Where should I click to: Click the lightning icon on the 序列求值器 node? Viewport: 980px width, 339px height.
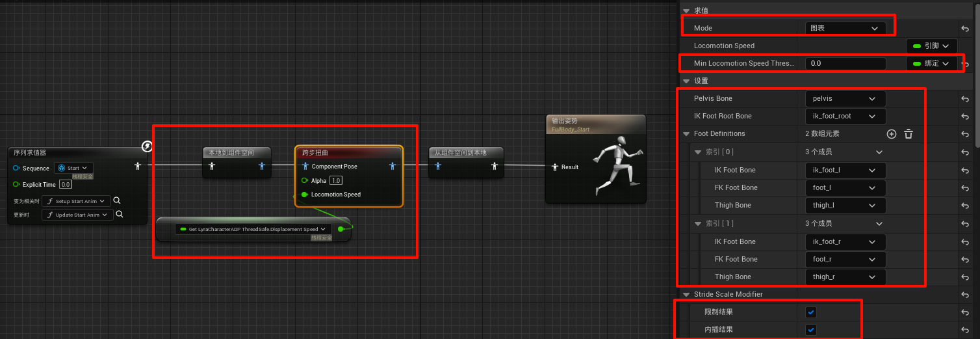[x=147, y=146]
